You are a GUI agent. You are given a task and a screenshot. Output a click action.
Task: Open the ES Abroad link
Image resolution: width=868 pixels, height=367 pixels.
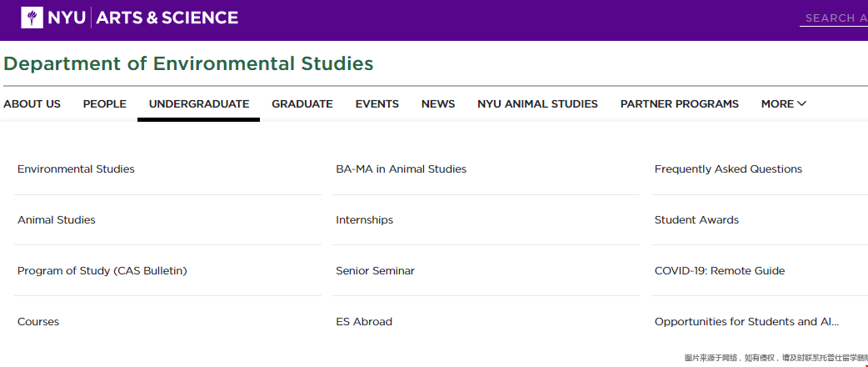(x=364, y=321)
